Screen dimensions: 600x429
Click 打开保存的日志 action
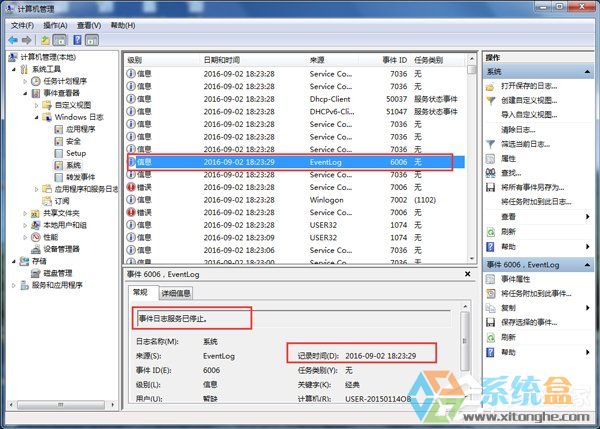pos(529,86)
